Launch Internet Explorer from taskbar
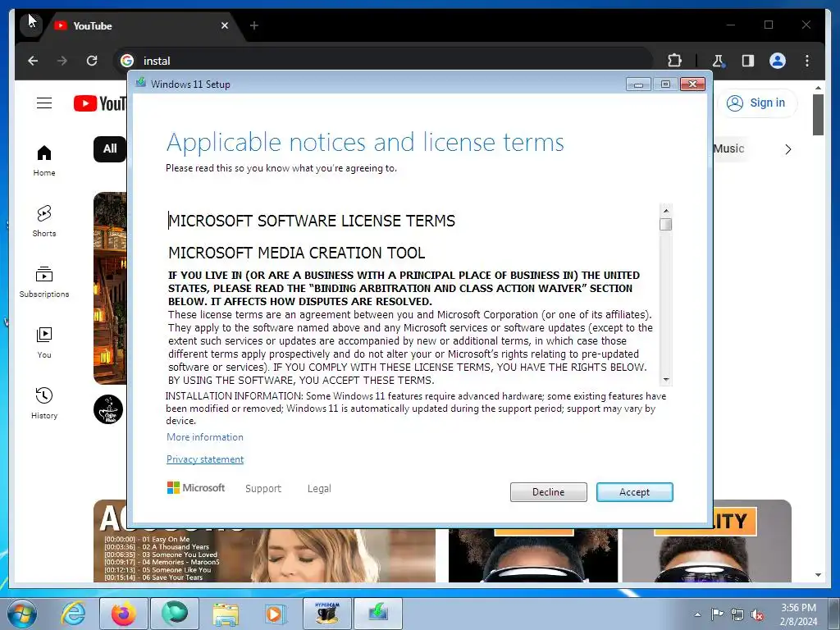The height and width of the screenshot is (630, 840). click(x=73, y=614)
